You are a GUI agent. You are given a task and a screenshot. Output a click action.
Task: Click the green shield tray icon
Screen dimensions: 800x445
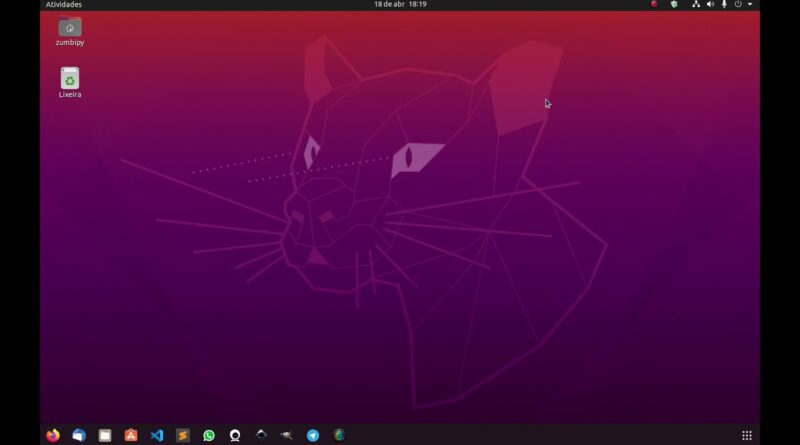point(674,4)
